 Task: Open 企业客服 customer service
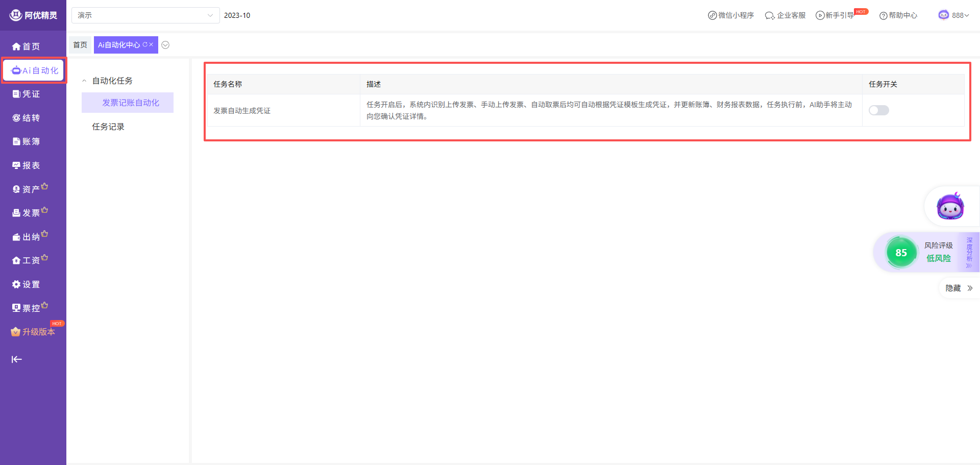coord(785,15)
